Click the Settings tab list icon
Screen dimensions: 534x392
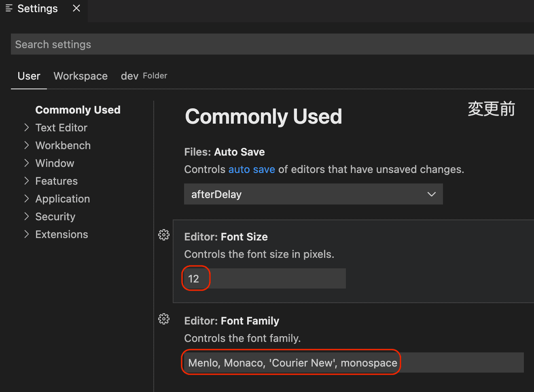9,8
